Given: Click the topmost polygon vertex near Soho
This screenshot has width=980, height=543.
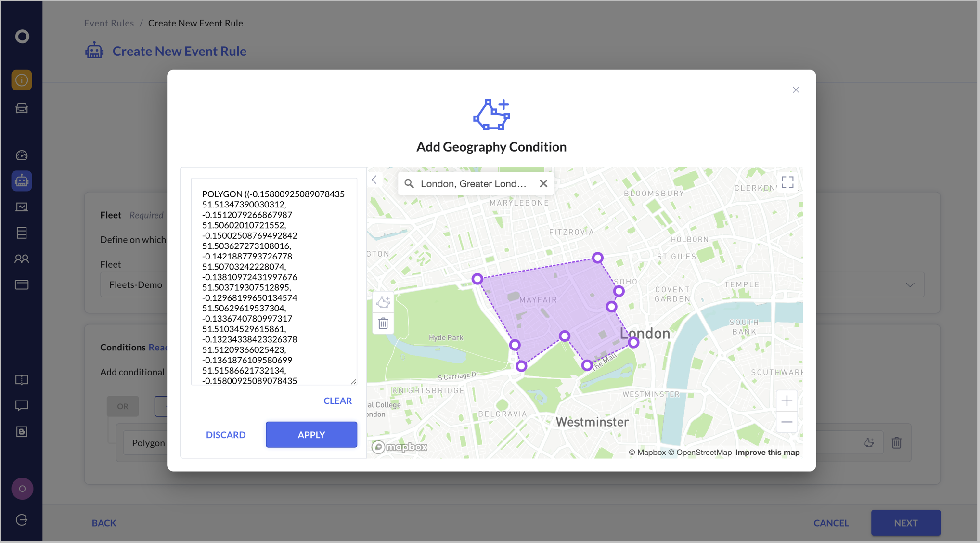Looking at the screenshot, I should [x=597, y=258].
